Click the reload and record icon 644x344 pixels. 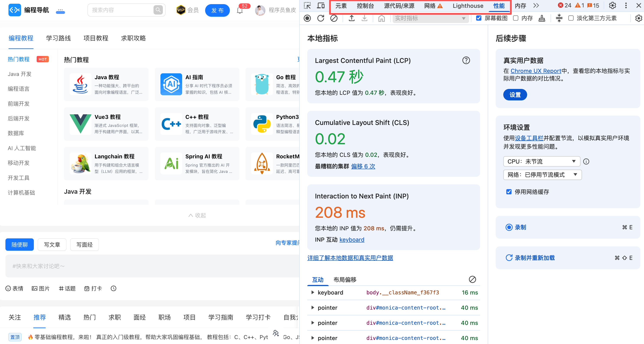[320, 18]
